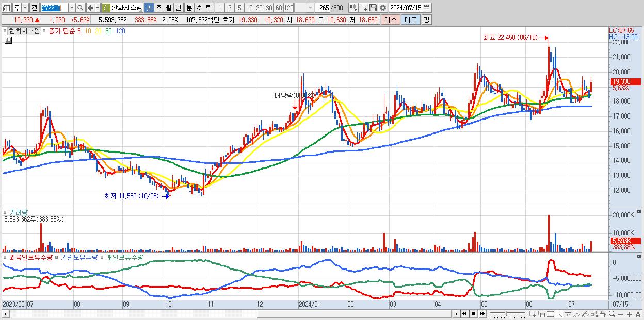Open the stock code history dropdown

[x=72, y=8]
